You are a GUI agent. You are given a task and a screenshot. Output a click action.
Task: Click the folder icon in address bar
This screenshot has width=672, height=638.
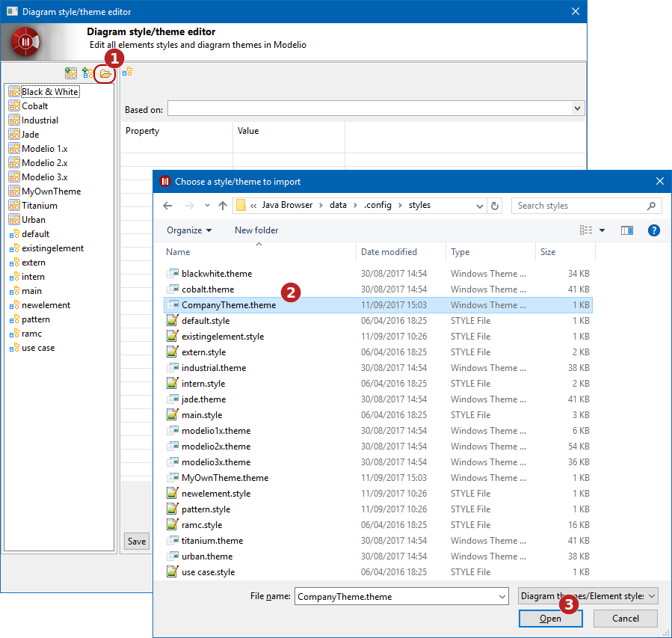click(241, 206)
